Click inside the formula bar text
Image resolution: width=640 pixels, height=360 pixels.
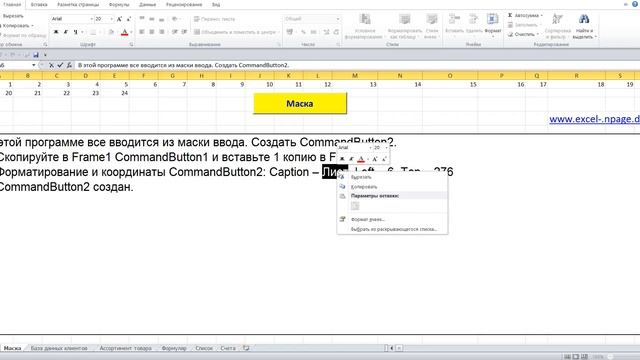183,65
